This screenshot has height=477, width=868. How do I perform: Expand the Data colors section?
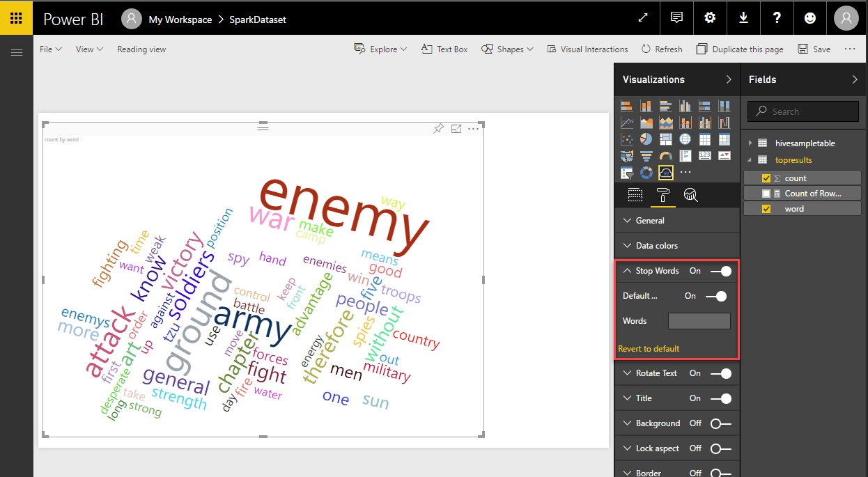[x=659, y=245]
